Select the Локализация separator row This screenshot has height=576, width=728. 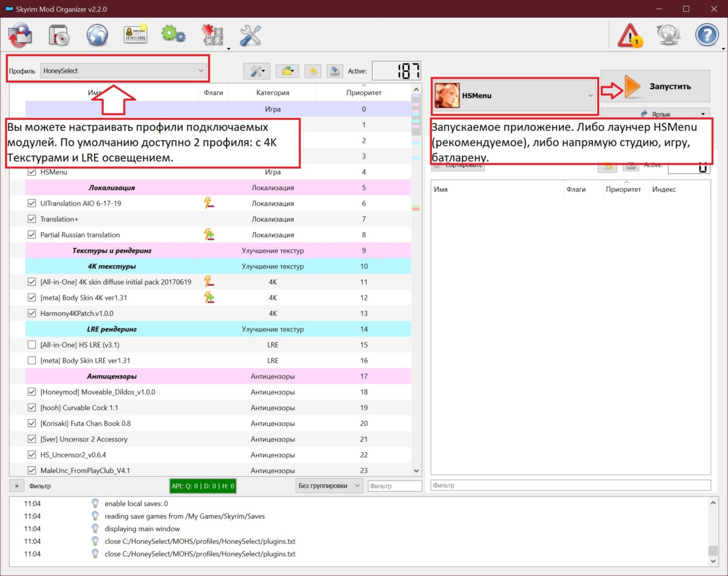coord(218,188)
